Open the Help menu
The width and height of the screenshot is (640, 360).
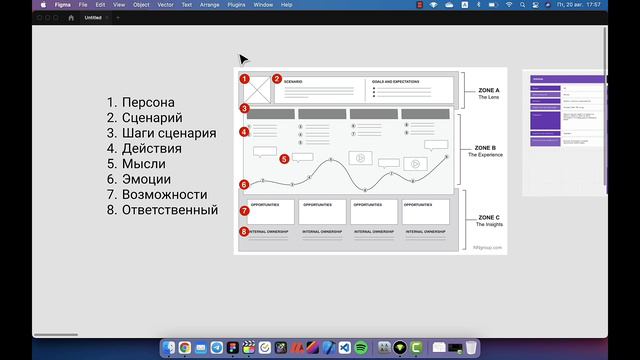tap(286, 5)
